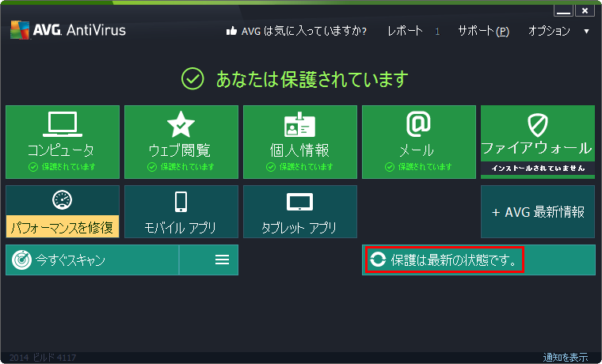The height and width of the screenshot is (364, 602).
Task: Open the オプション menu
Action: click(x=549, y=31)
